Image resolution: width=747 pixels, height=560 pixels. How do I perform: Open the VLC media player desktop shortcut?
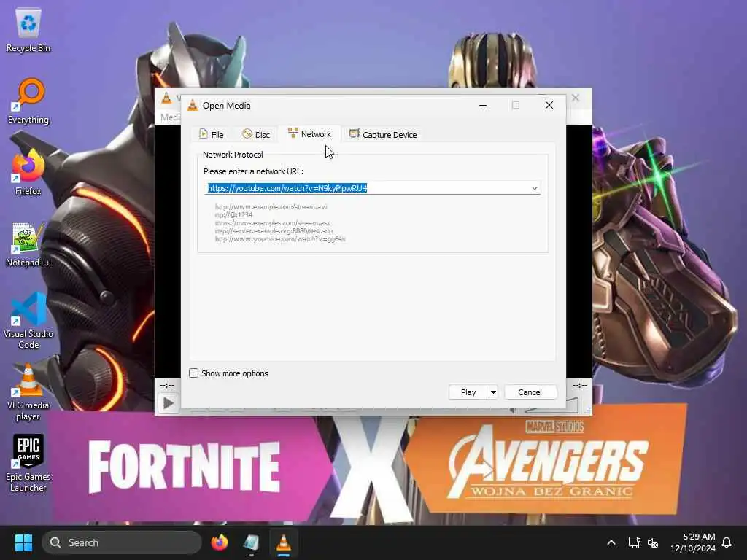[x=28, y=392]
